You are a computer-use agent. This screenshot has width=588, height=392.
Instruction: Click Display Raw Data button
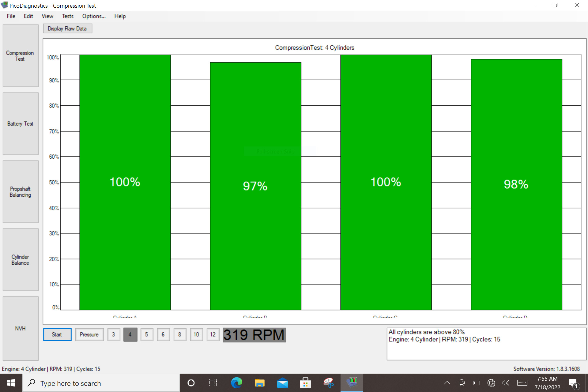pos(67,28)
